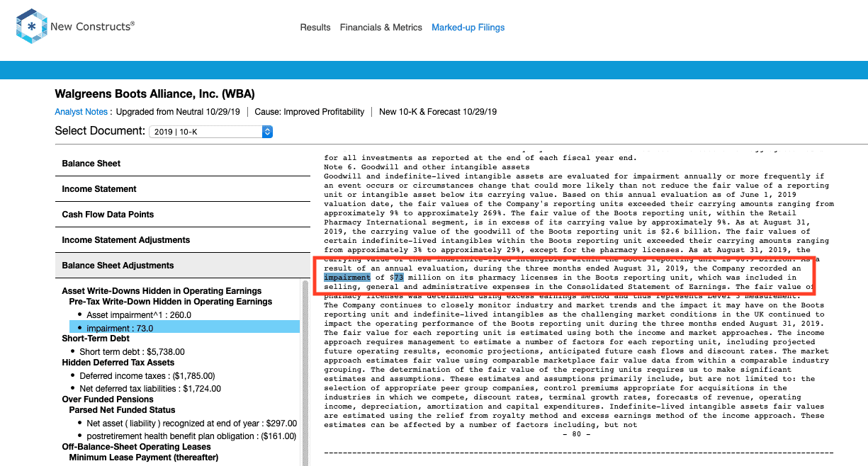Click the New Constructs logo icon
The height and width of the screenshot is (466, 868).
pyautogui.click(x=30, y=27)
